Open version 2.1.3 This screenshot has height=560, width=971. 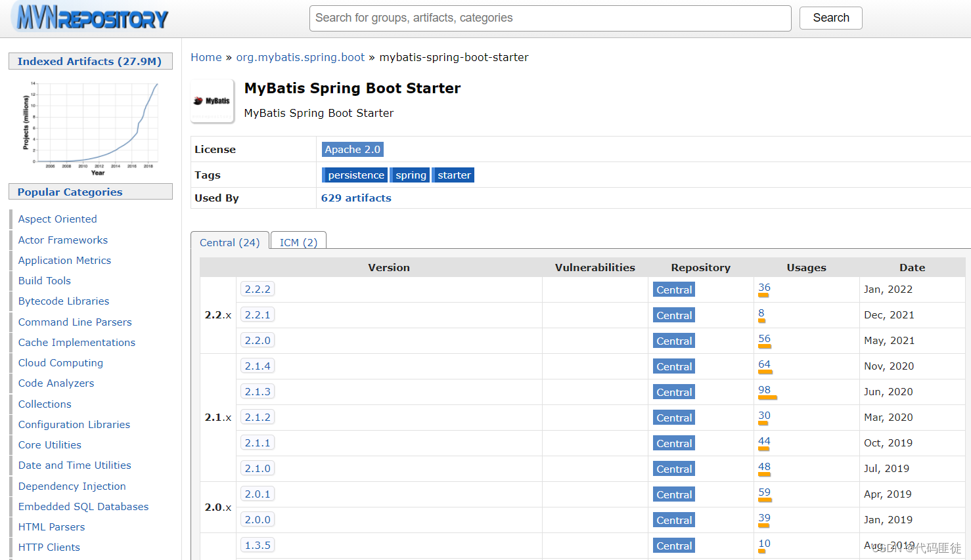pyautogui.click(x=258, y=391)
